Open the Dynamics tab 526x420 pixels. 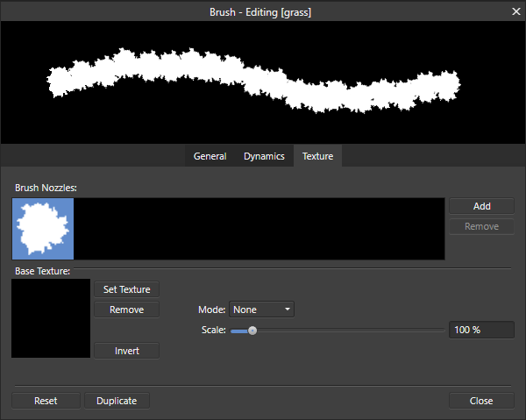coord(264,156)
